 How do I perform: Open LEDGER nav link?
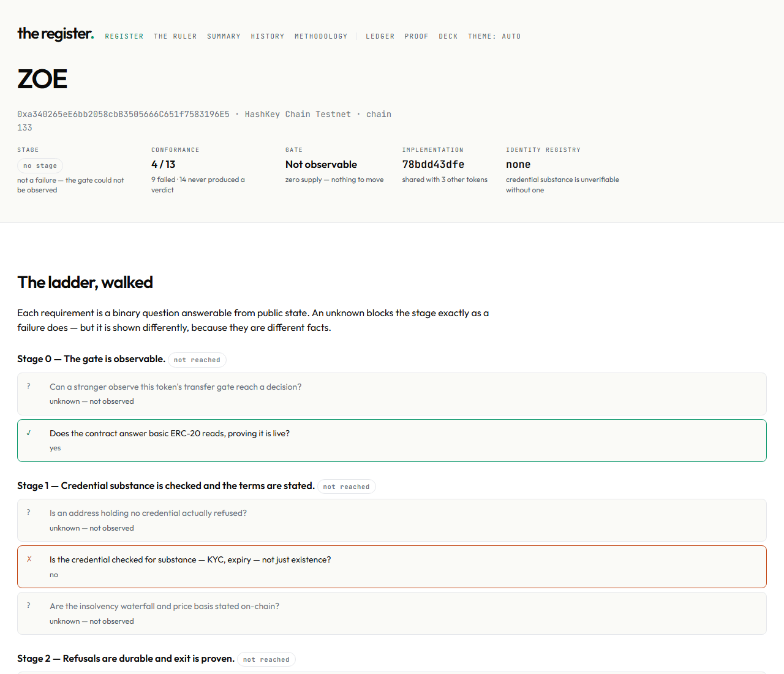click(380, 37)
